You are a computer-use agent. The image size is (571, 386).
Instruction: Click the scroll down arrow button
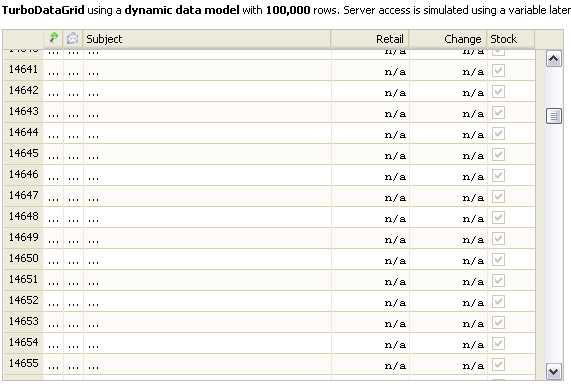coord(554,372)
